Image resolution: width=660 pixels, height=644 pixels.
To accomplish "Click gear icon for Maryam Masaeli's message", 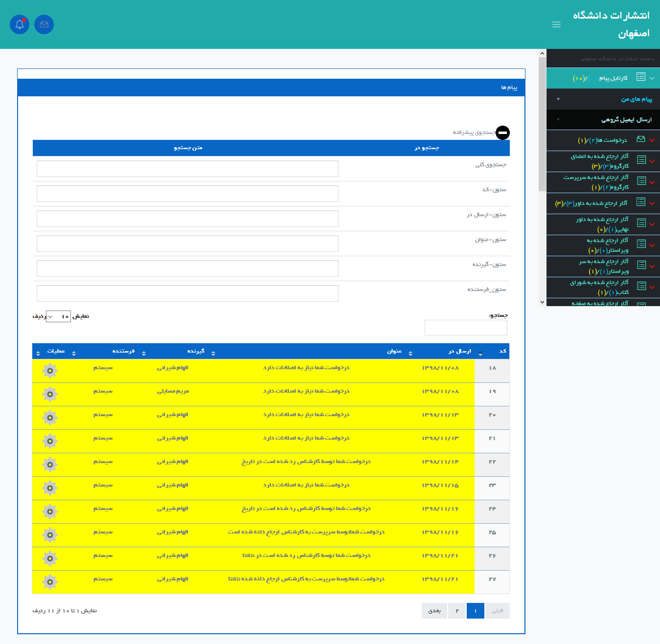I will (50, 394).
